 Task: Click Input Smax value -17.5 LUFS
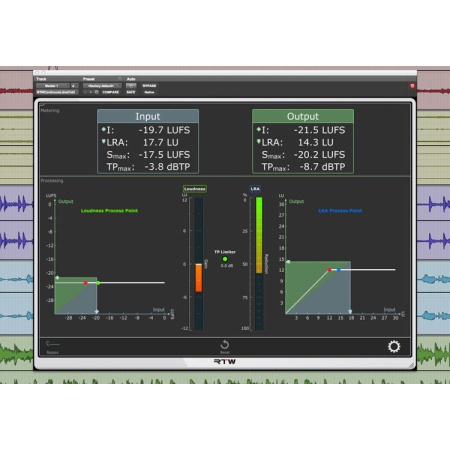coord(164,155)
